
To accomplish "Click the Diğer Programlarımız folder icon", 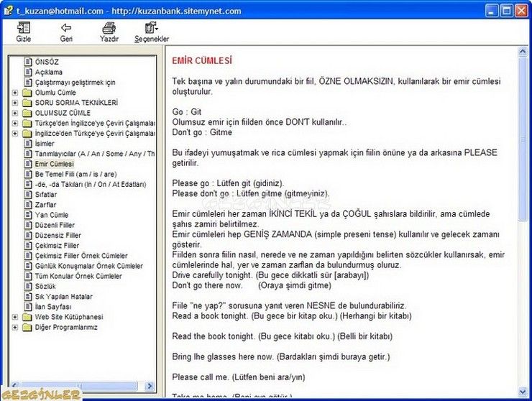I will point(27,328).
